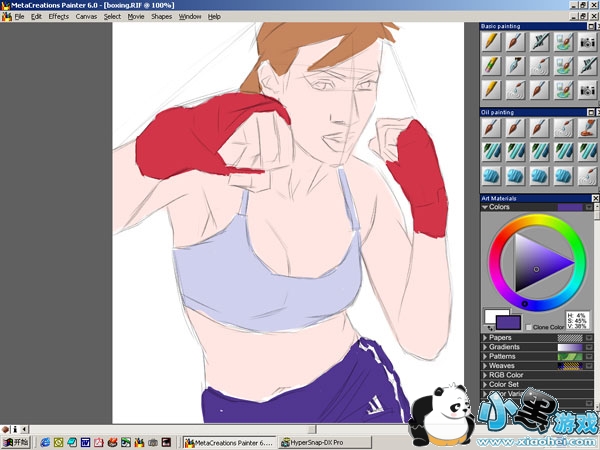Pick the first brush in Oil painting palette
The height and width of the screenshot is (450, 600).
coord(491,128)
